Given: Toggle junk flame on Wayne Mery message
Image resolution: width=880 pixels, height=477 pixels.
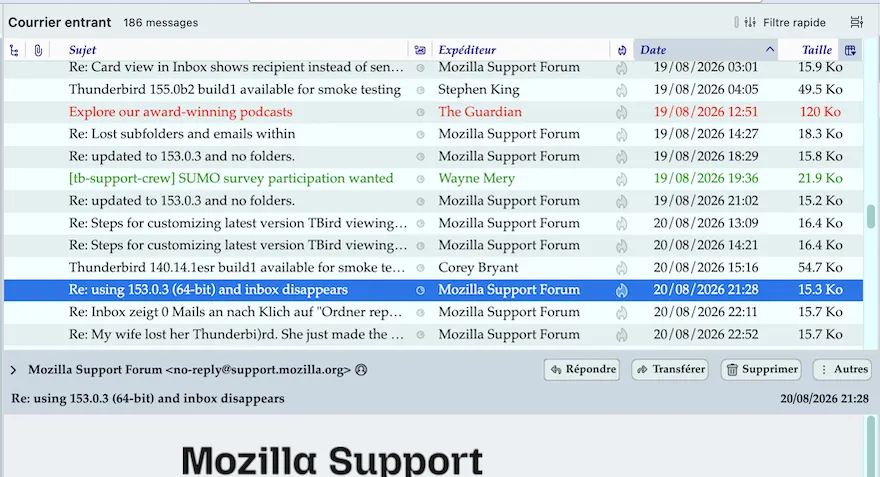Looking at the screenshot, I should click(x=621, y=179).
